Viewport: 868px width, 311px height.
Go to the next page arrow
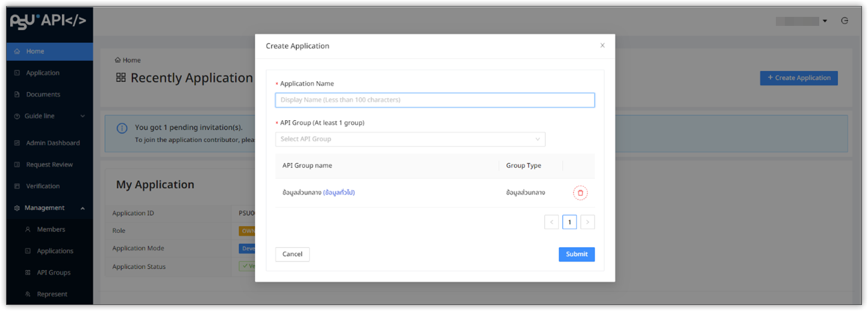click(x=587, y=222)
